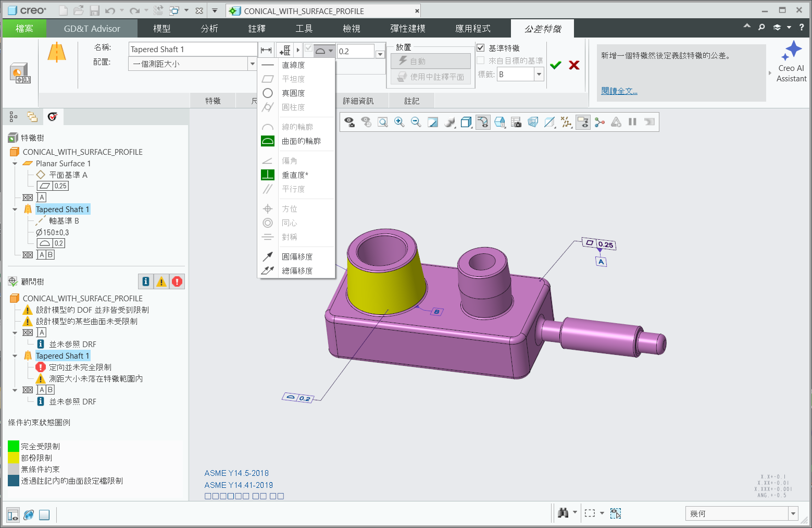Toggle the annotation visibility note-eye icon
The width and height of the screenshot is (812, 528).
coord(583,122)
